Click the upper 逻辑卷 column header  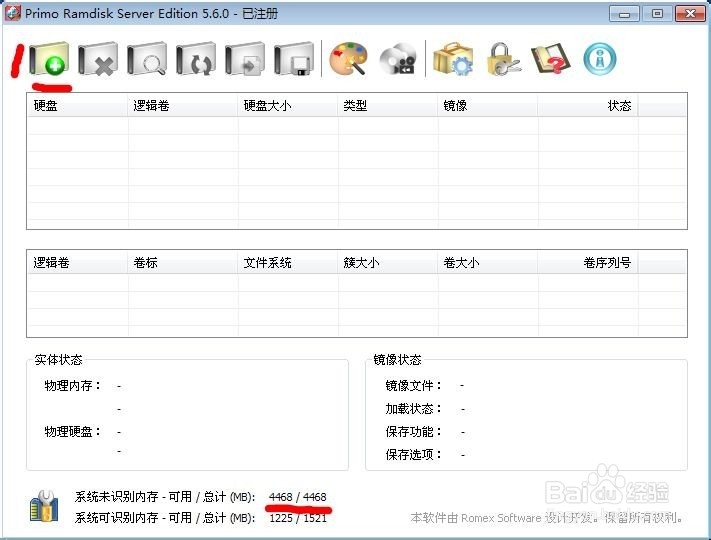point(182,106)
